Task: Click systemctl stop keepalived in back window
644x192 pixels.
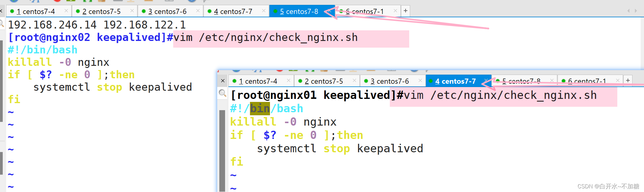Action: pyautogui.click(x=113, y=87)
